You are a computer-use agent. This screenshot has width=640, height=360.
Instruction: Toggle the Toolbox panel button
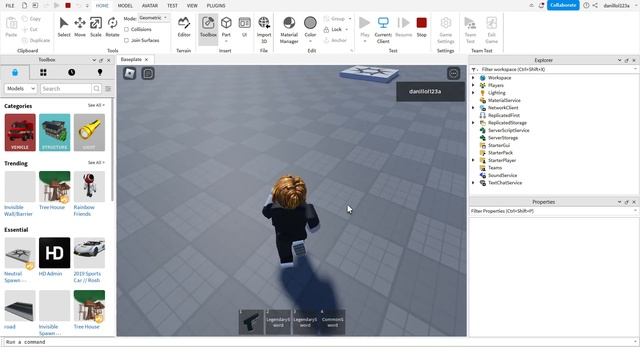coord(208,29)
